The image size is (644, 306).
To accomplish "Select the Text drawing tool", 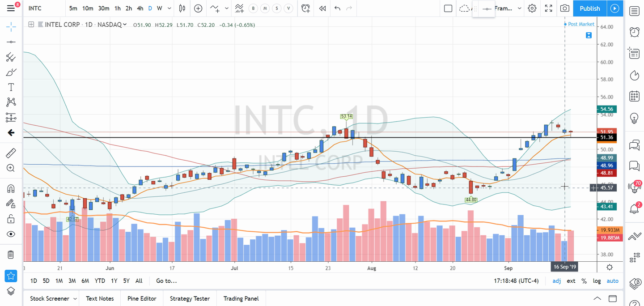I will (x=11, y=87).
